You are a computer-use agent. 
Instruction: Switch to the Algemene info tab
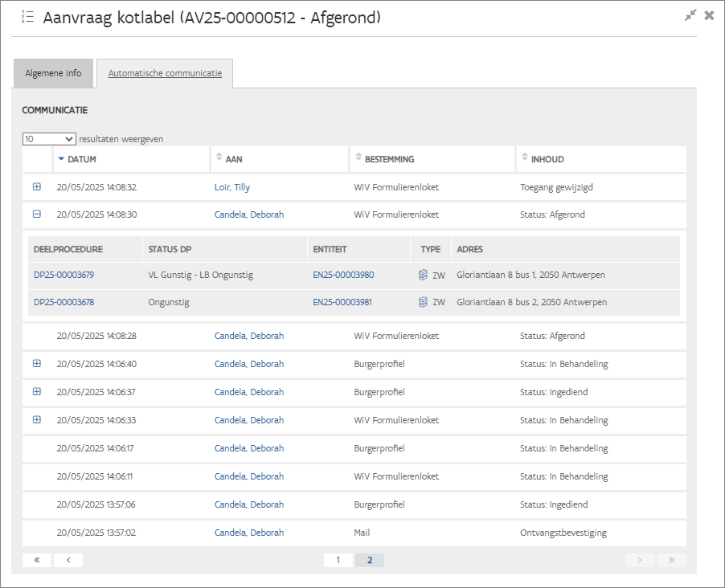pos(53,73)
